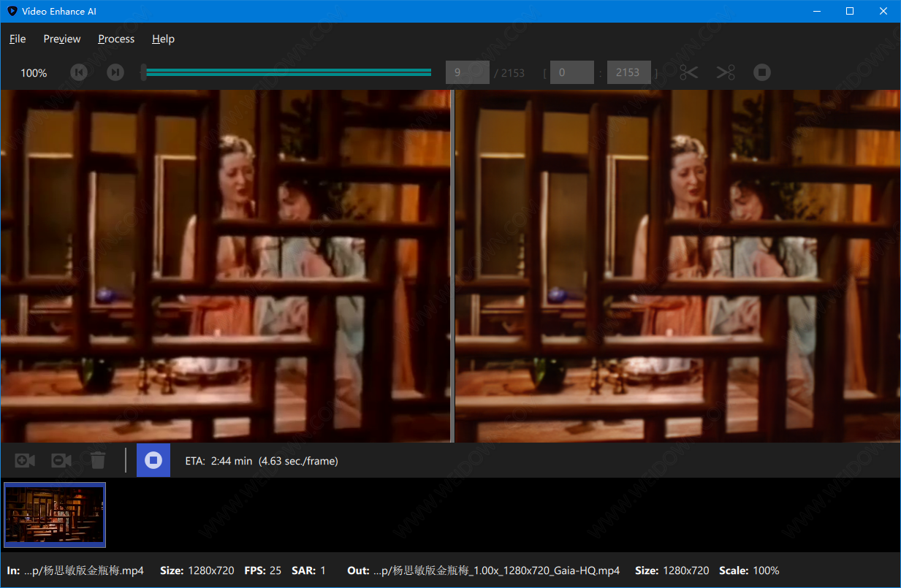
Task: Click the trim start frame field showing 0
Action: tap(572, 72)
